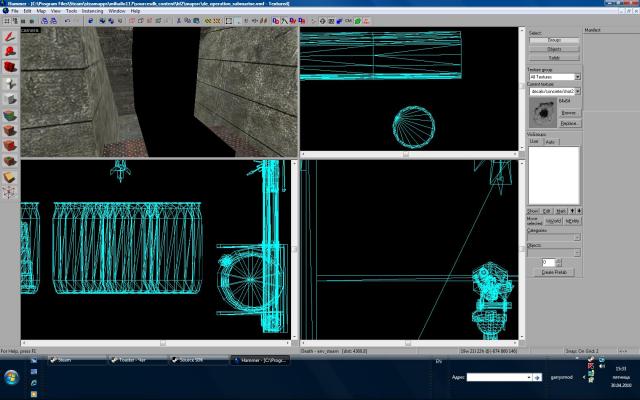Switch selection mode to Groups

coord(554,40)
